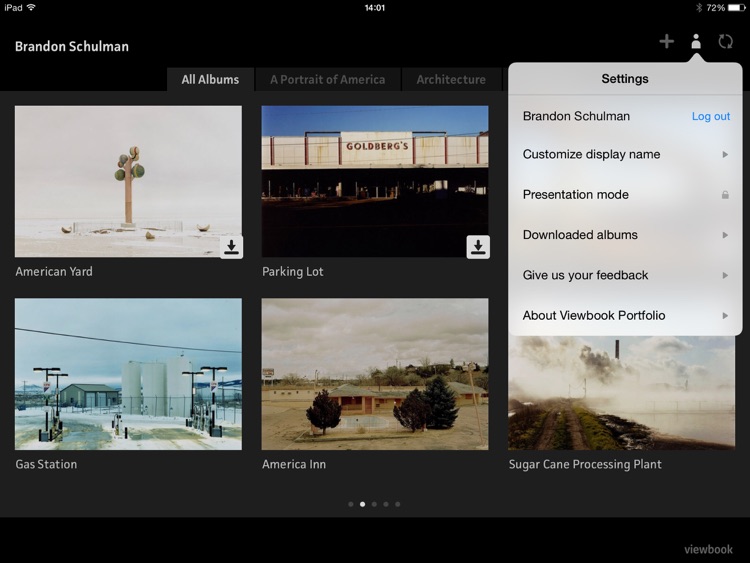
Task: Open the Parking Lot thumbnail
Action: point(375,181)
